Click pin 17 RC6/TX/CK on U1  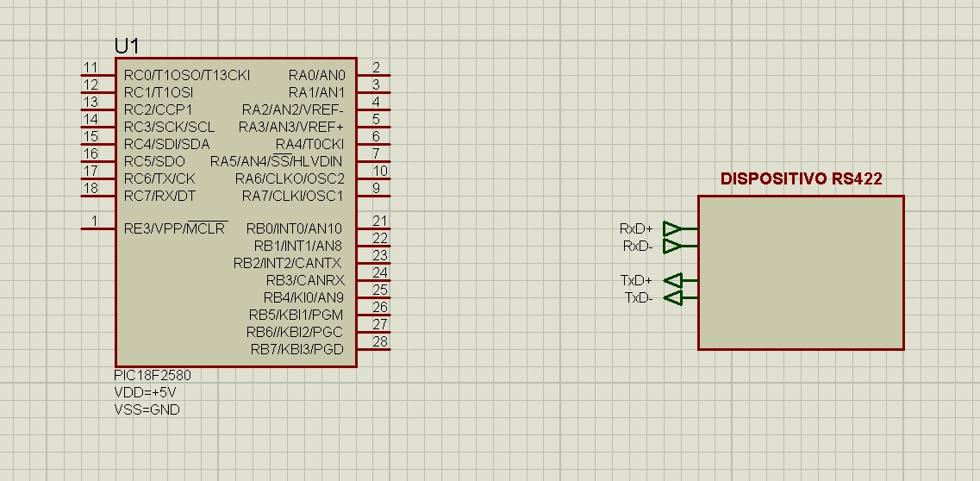click(98, 178)
